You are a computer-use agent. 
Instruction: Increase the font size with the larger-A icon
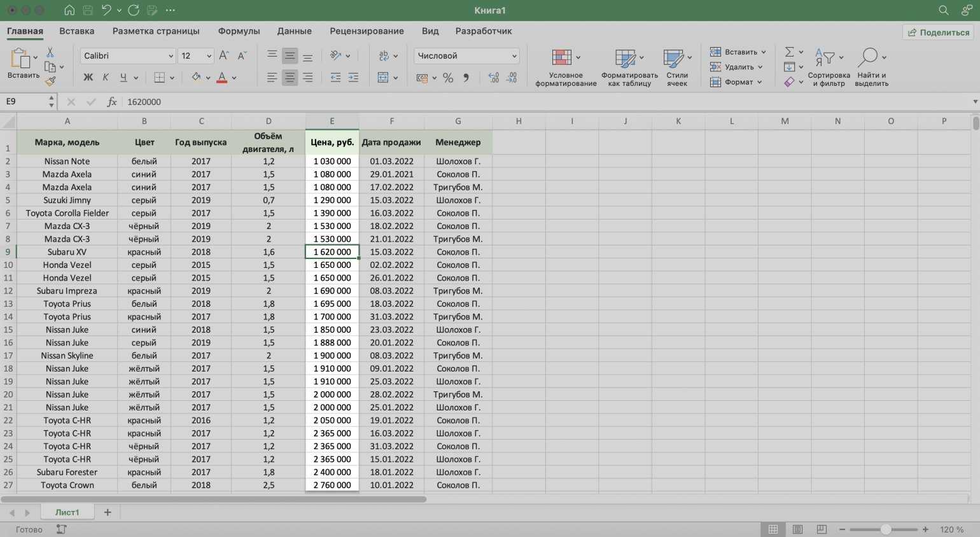click(x=224, y=56)
